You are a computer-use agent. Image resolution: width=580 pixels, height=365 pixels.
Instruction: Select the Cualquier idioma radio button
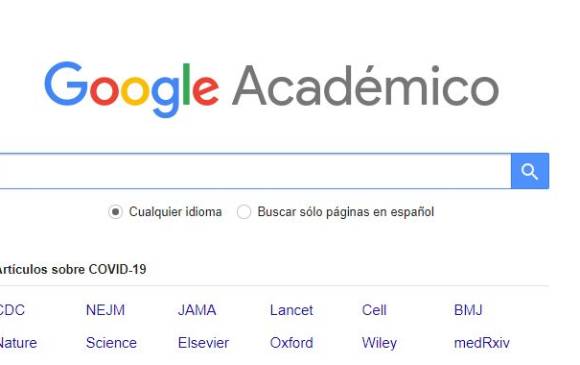pyautogui.click(x=115, y=212)
